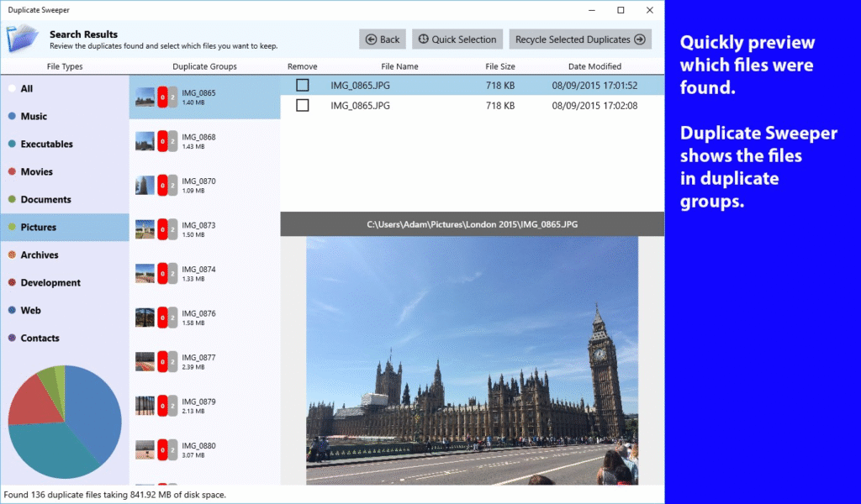Viewport: 861px width, 504px height.
Task: Check the first IMG_0865.JPG remove checkbox
Action: click(303, 85)
